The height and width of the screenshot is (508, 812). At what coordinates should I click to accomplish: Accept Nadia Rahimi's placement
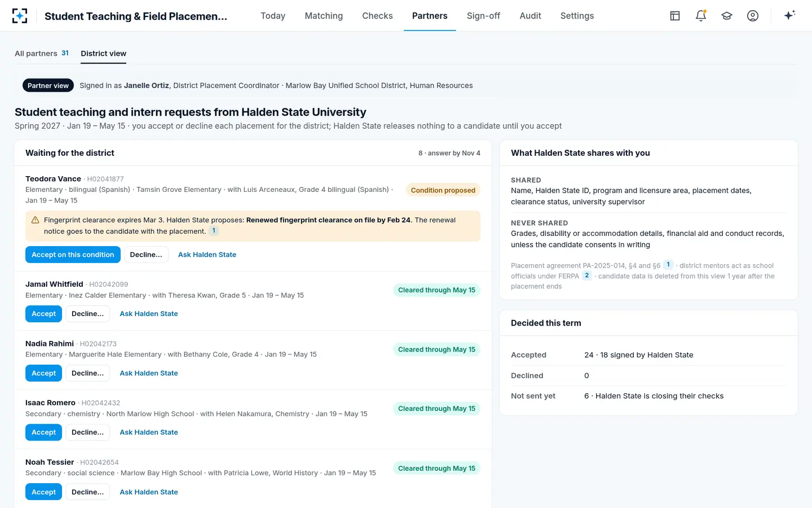(43, 373)
